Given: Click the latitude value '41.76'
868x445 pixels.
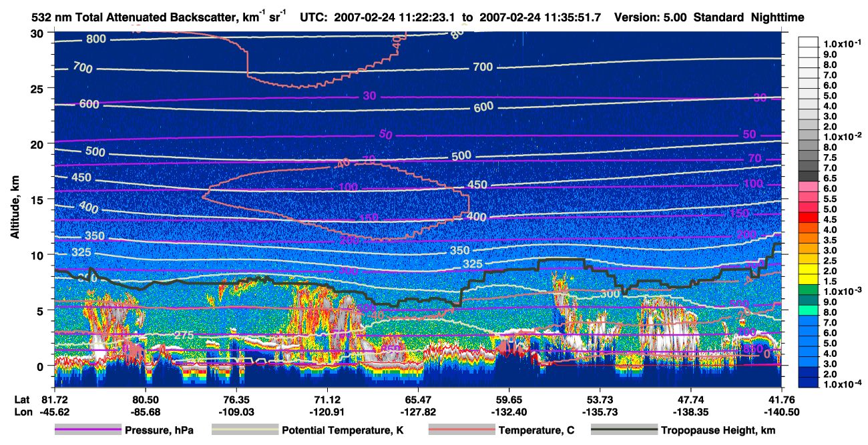Looking at the screenshot, I should pyautogui.click(x=782, y=399).
